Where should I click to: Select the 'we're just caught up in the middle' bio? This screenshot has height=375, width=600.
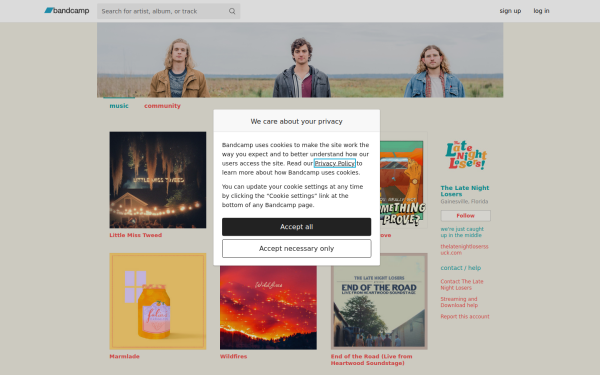(462, 232)
